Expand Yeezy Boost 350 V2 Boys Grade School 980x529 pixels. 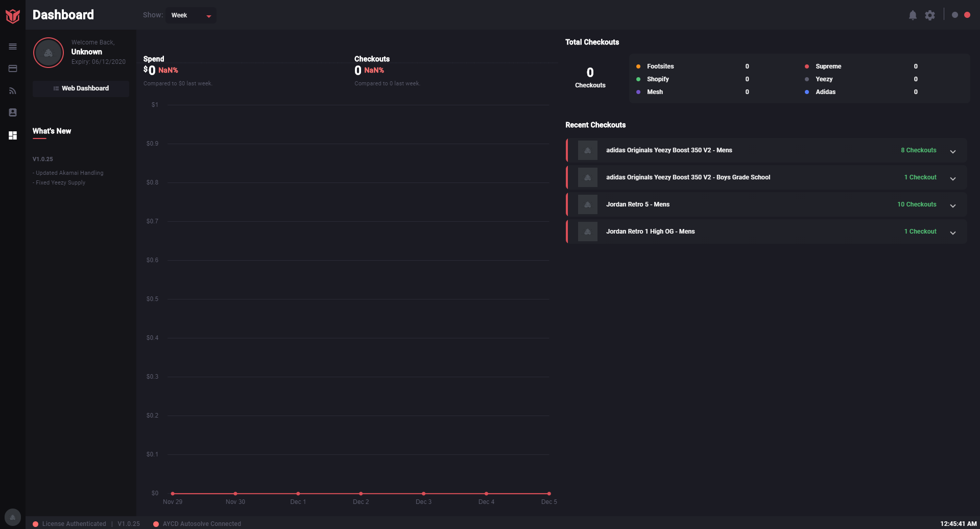click(x=952, y=178)
